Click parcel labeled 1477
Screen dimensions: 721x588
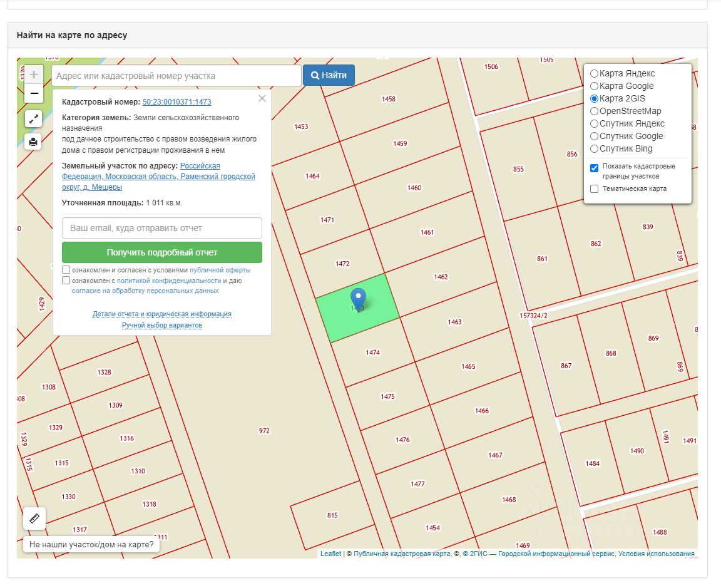418,484
